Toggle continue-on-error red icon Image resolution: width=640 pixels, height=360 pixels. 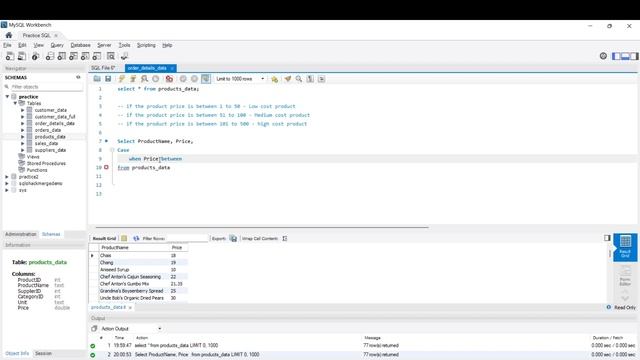[x=169, y=79]
